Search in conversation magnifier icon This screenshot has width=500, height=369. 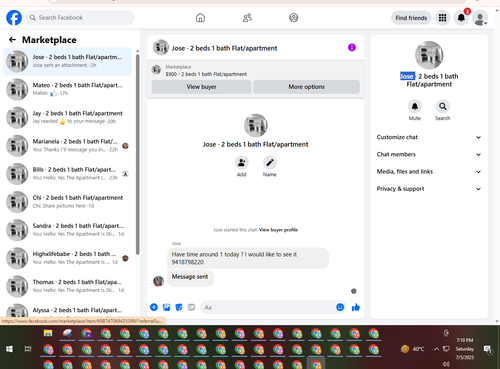coord(443,106)
